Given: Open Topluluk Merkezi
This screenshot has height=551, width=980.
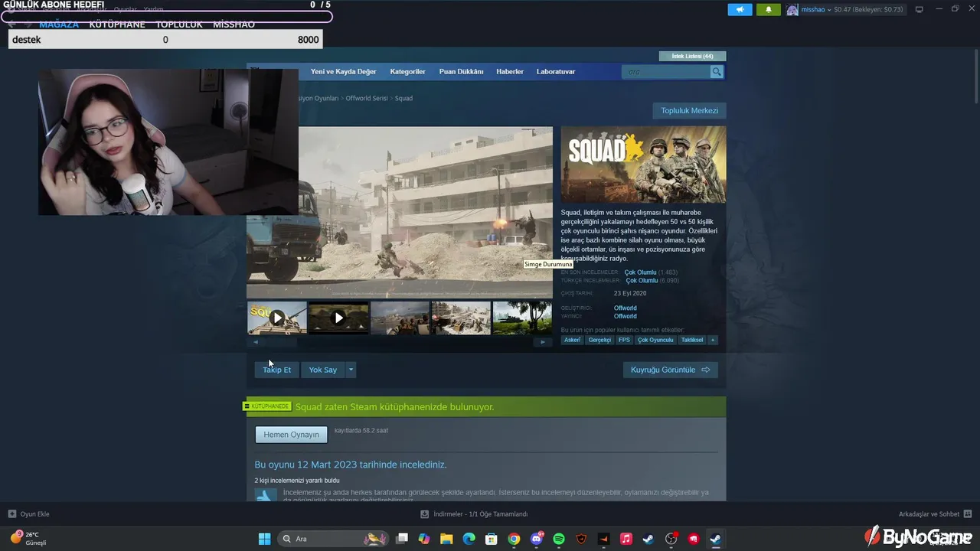Looking at the screenshot, I should coord(689,111).
